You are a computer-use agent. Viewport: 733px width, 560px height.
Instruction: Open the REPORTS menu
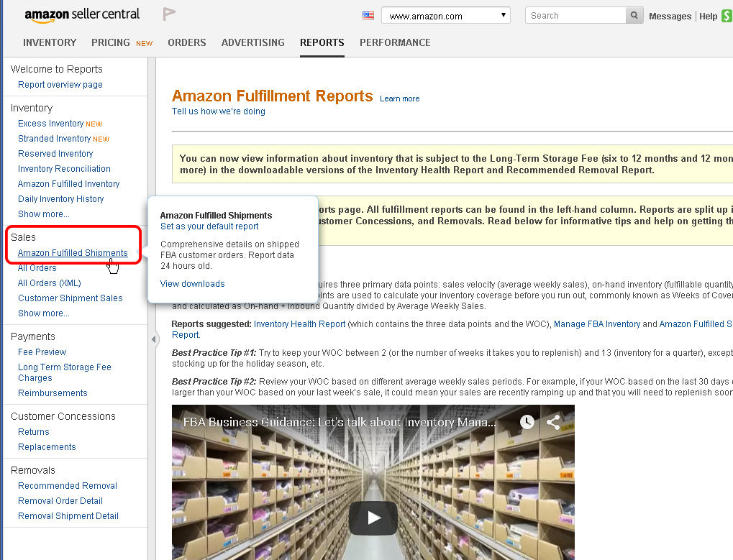point(322,42)
